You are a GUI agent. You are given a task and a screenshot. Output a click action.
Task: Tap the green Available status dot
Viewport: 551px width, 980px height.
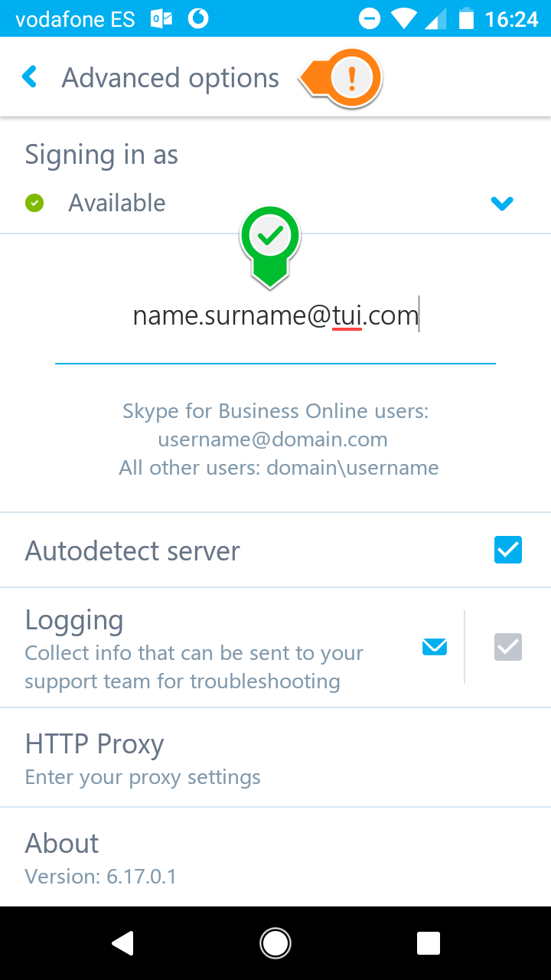pyautogui.click(x=34, y=203)
